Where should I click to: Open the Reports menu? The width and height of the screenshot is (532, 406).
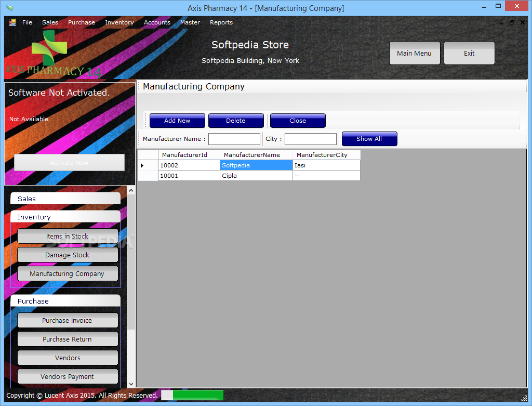[221, 22]
